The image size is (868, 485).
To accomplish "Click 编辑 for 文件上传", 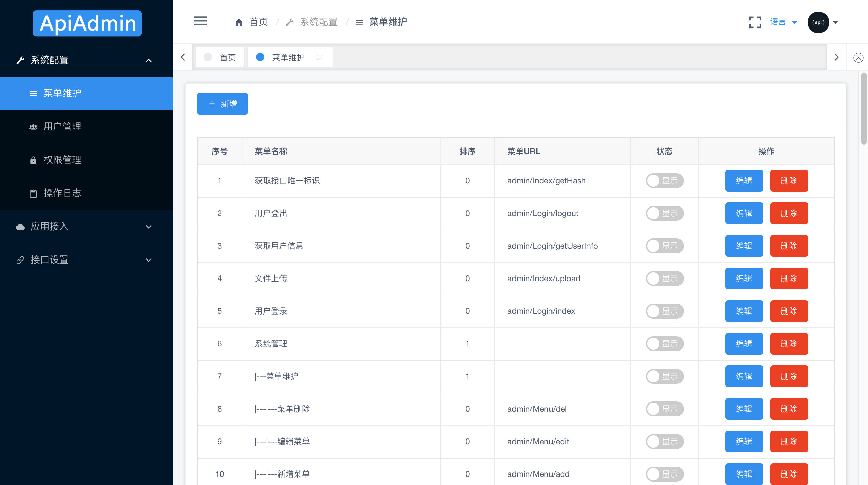I will (744, 279).
